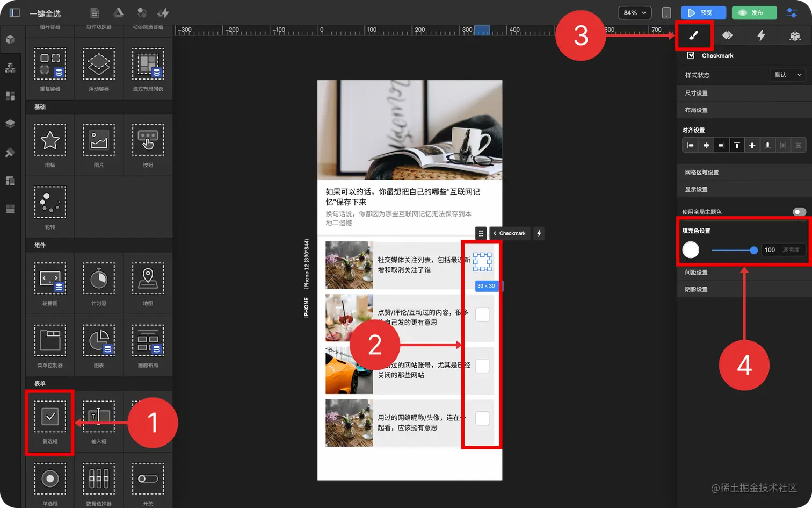
Task: Select the 浮动容器 component
Action: click(99, 68)
